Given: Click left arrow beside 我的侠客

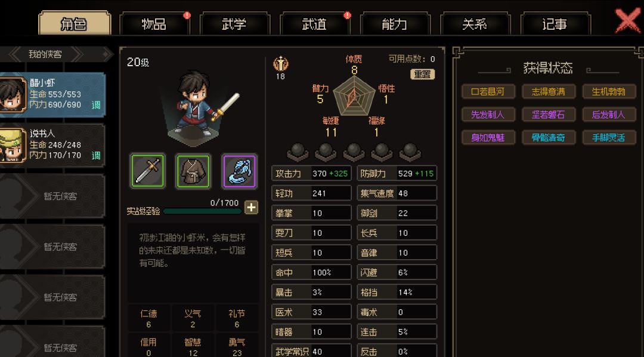Looking at the screenshot, I should click(x=16, y=54).
